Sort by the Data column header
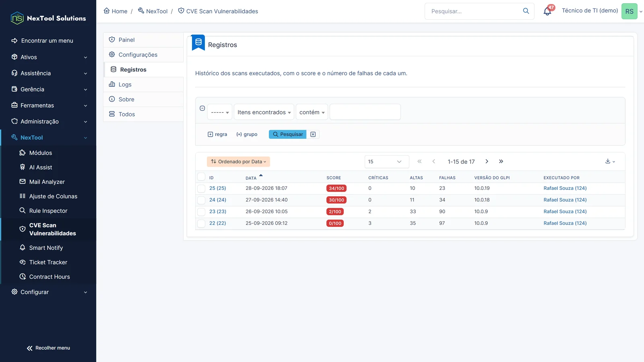The width and height of the screenshot is (644, 362). click(x=251, y=178)
